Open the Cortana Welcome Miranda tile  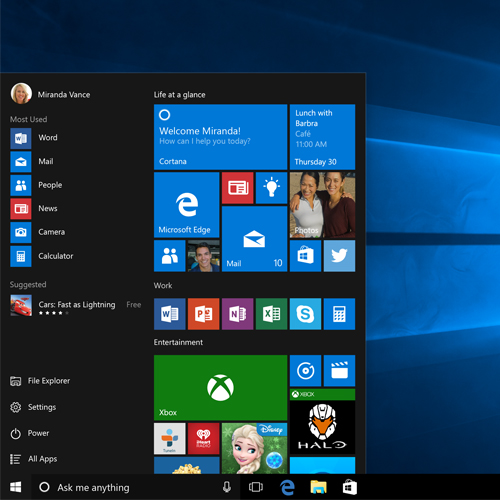pos(220,137)
